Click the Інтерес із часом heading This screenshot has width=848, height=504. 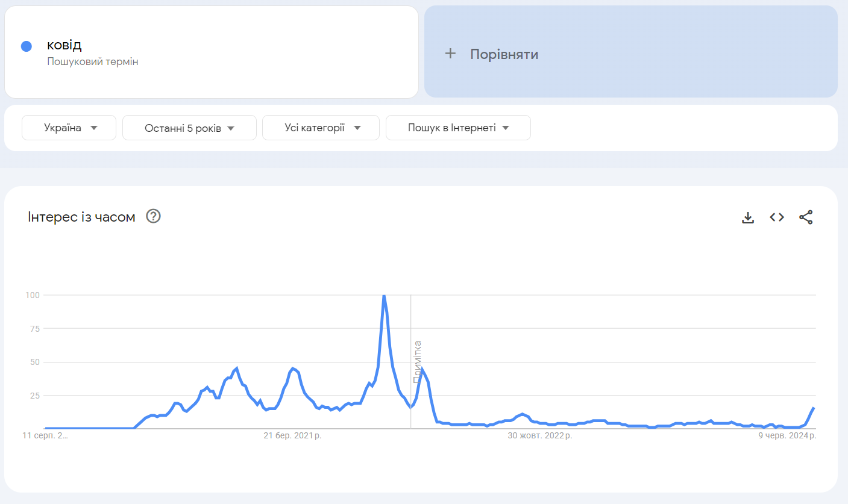81,217
